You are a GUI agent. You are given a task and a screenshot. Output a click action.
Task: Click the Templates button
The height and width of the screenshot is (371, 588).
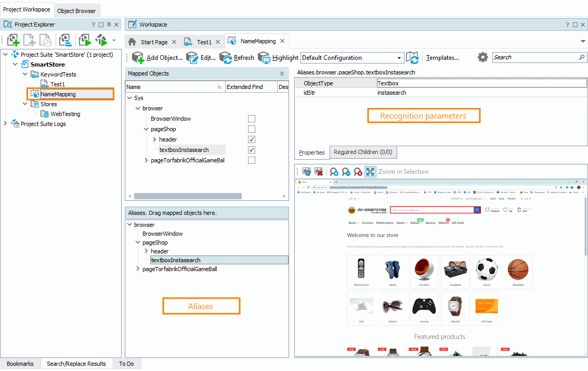click(442, 58)
